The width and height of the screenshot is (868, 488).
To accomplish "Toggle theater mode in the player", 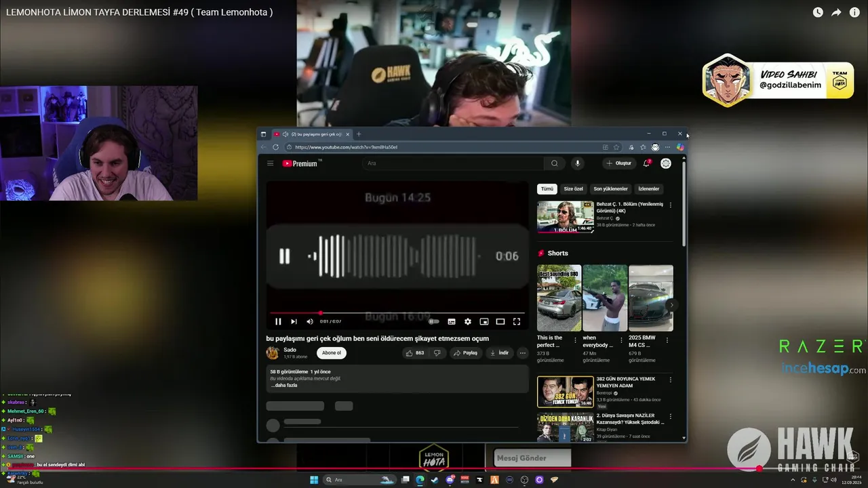I will coord(500,321).
